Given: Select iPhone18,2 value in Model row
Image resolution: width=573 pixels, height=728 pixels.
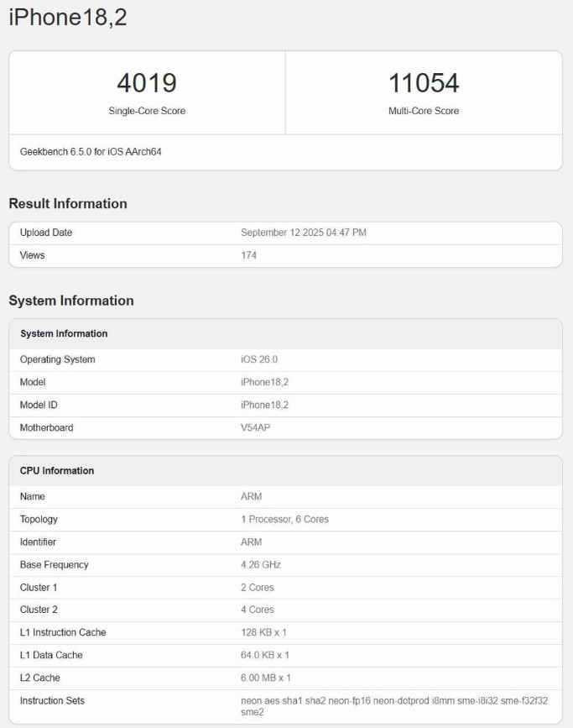Looking at the screenshot, I should [x=264, y=382].
